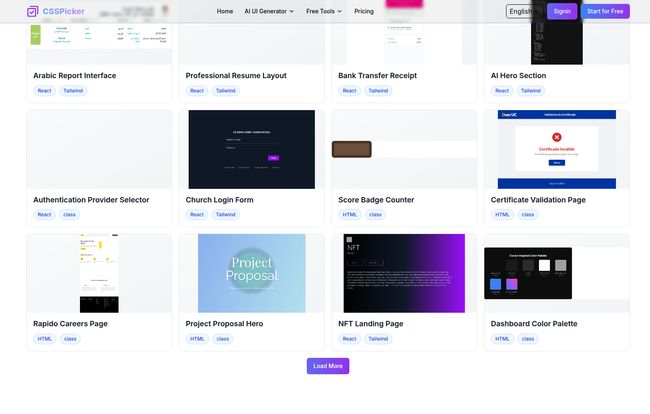Click Tailwind tag on Professional Resume Layout
The image size is (650, 414).
click(226, 91)
